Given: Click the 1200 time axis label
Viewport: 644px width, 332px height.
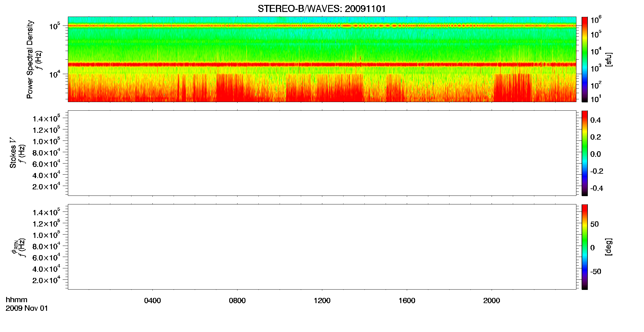Looking at the screenshot, I should [322, 301].
